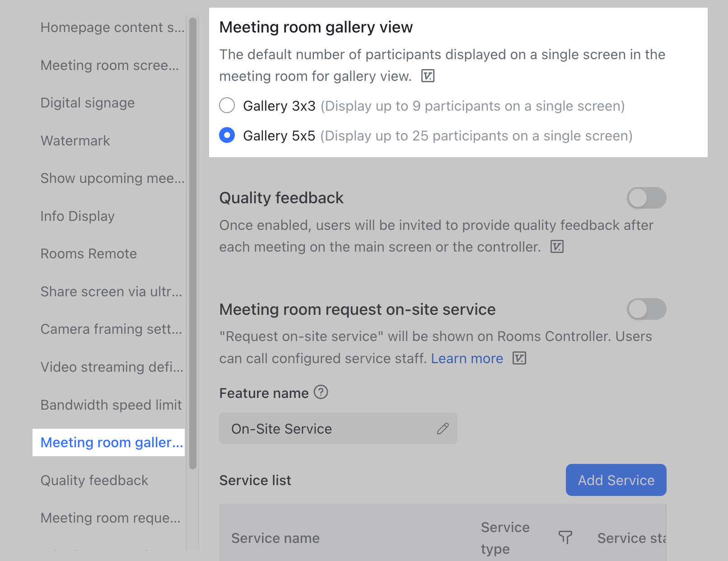Open the Service type filter icon
Viewport: 728px width, 561px height.
(565, 537)
